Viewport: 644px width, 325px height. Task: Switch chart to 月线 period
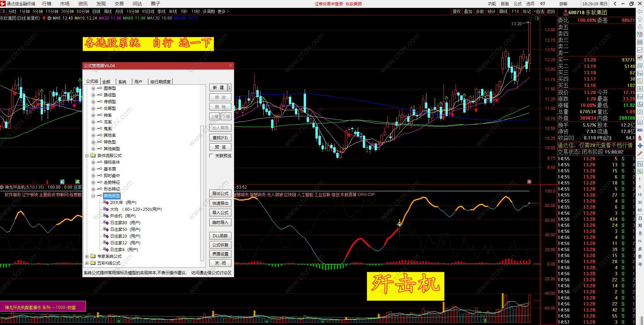[119, 11]
